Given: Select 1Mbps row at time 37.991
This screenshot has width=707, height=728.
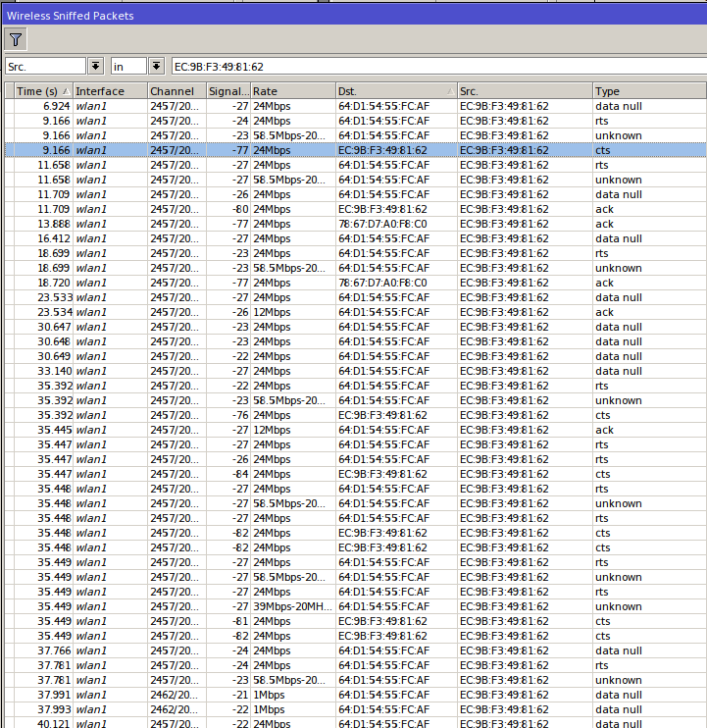Looking at the screenshot, I should (356, 695).
